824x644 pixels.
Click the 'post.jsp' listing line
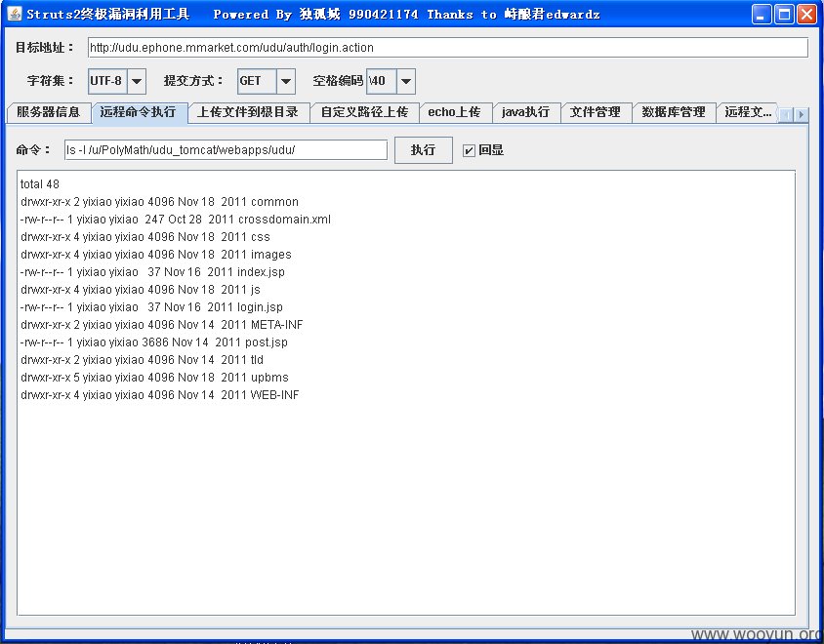154,342
